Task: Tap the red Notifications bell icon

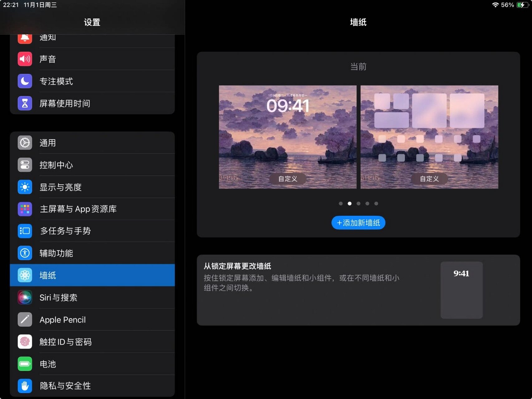Action: point(25,39)
